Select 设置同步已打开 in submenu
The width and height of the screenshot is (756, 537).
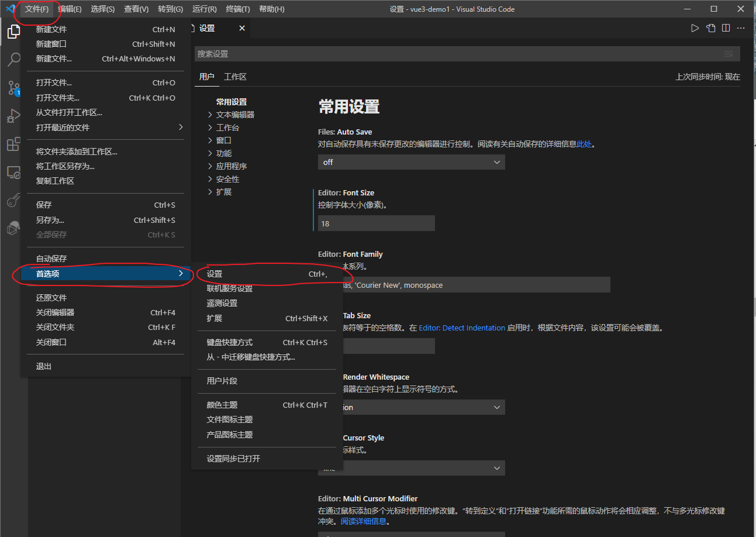click(267, 459)
